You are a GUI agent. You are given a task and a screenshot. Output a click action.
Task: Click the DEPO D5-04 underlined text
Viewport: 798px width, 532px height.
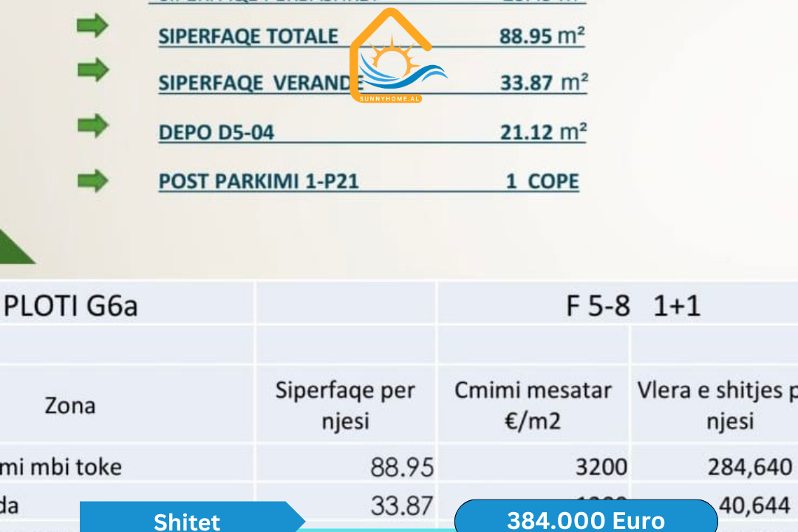(216, 133)
